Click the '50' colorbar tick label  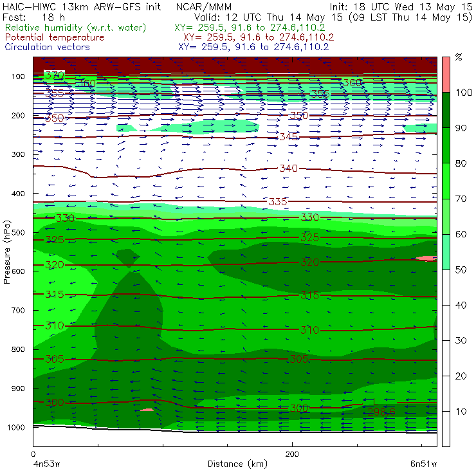click(461, 270)
